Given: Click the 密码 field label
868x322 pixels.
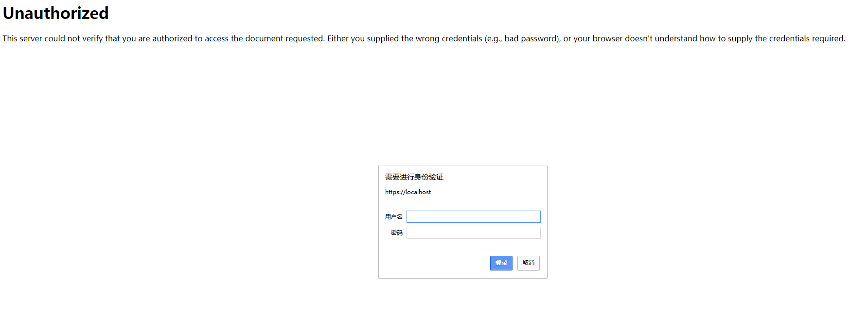Looking at the screenshot, I should (397, 233).
